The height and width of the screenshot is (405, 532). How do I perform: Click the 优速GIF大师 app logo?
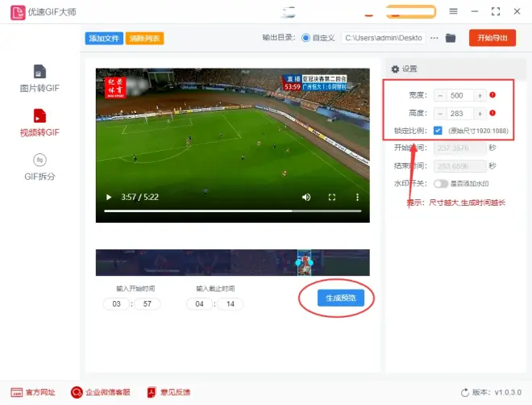pos(18,12)
